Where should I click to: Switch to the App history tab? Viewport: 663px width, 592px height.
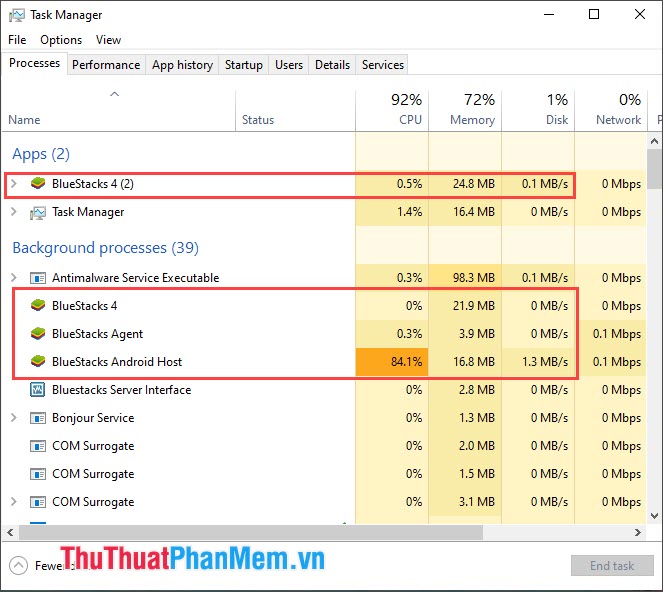[182, 65]
